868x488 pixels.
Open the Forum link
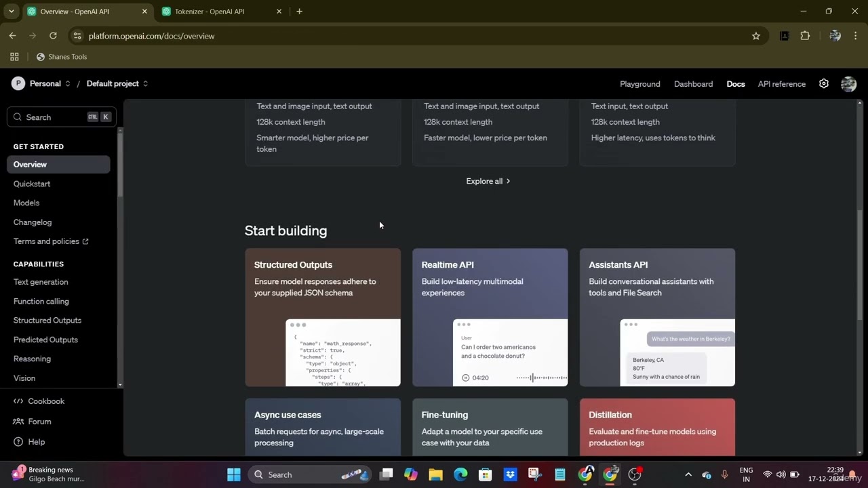pyautogui.click(x=32, y=422)
